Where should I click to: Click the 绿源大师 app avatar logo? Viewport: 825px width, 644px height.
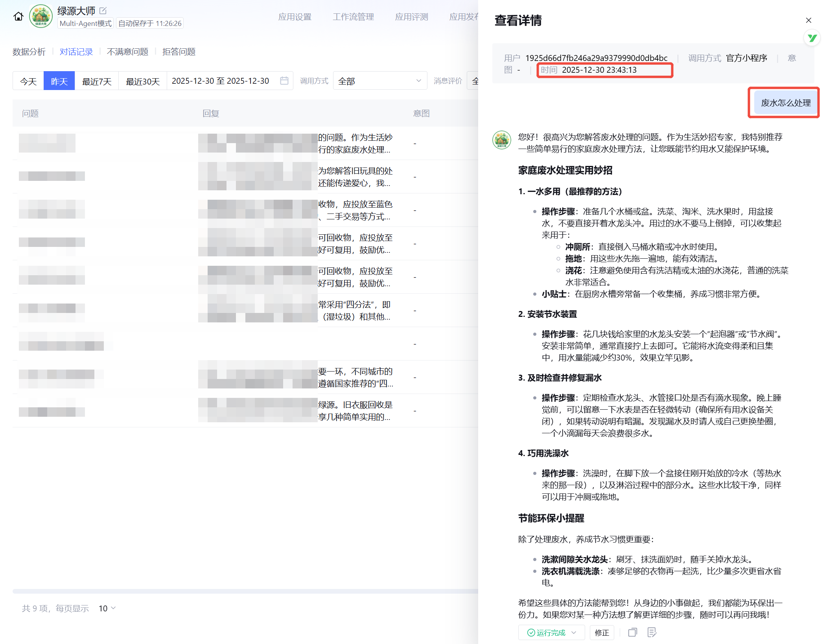(41, 17)
